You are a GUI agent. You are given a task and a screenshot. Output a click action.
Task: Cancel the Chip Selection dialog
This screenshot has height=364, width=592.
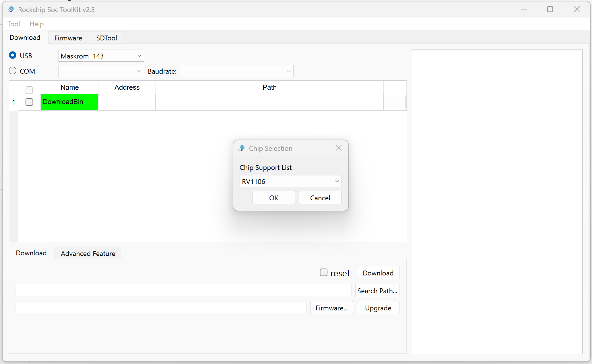[320, 197]
